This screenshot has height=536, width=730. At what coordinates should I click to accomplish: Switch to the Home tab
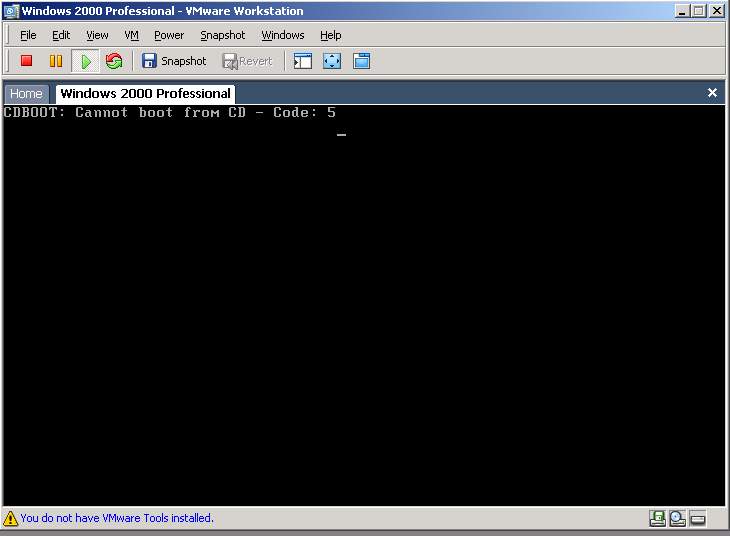pyautogui.click(x=26, y=94)
